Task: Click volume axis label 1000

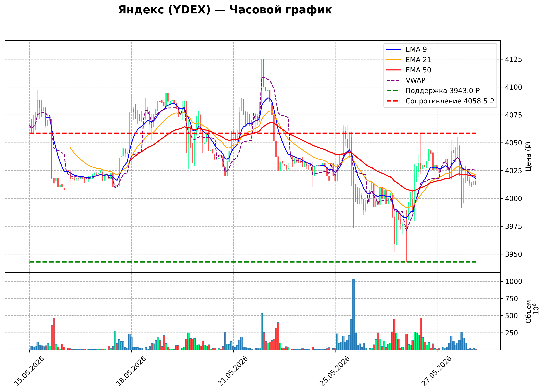Action: pyautogui.click(x=514, y=281)
